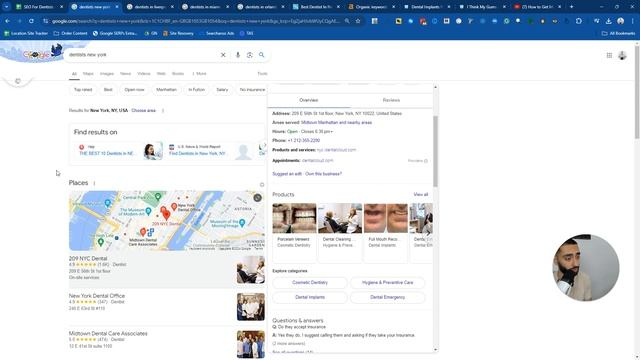This screenshot has width=640, height=360.
Task: Click the New York Dental Office map pin
Action: tap(174, 207)
